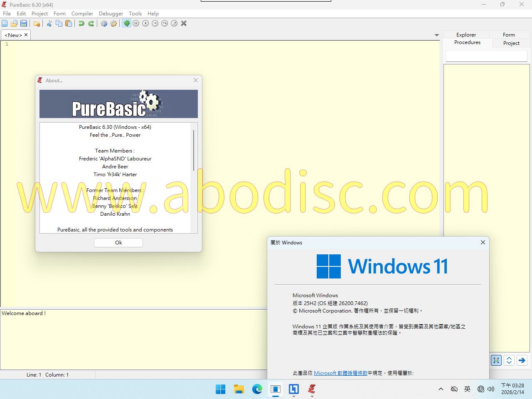Click the debugger Stop (pause) icon
Screen dimensions: 532x399
[136, 24]
